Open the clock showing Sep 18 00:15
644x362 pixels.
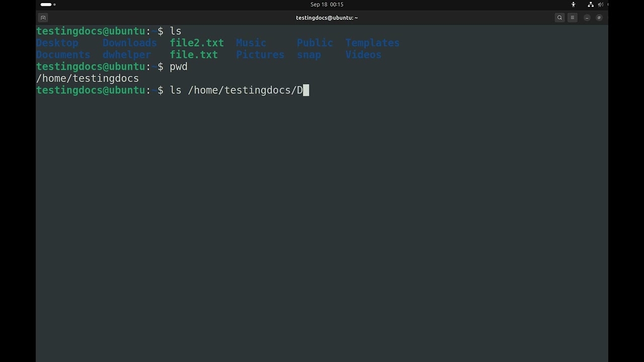point(327,5)
